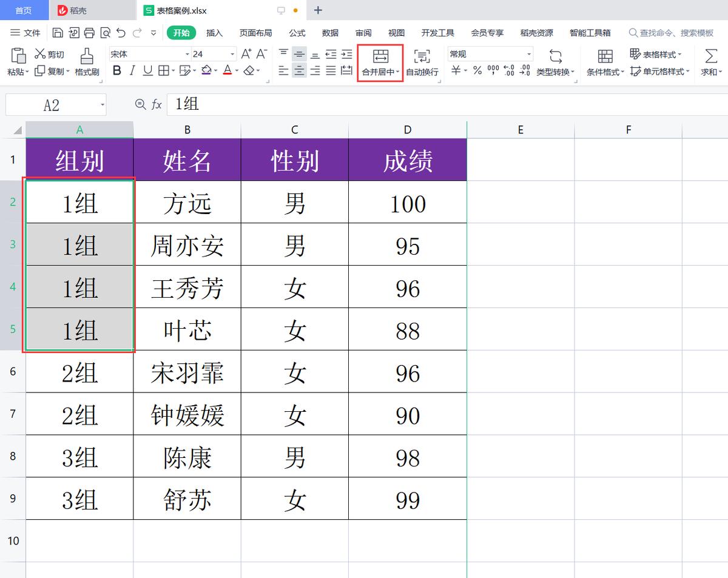728x578 pixels.
Task: Apply bold formatting to selected cells
Action: 116,70
